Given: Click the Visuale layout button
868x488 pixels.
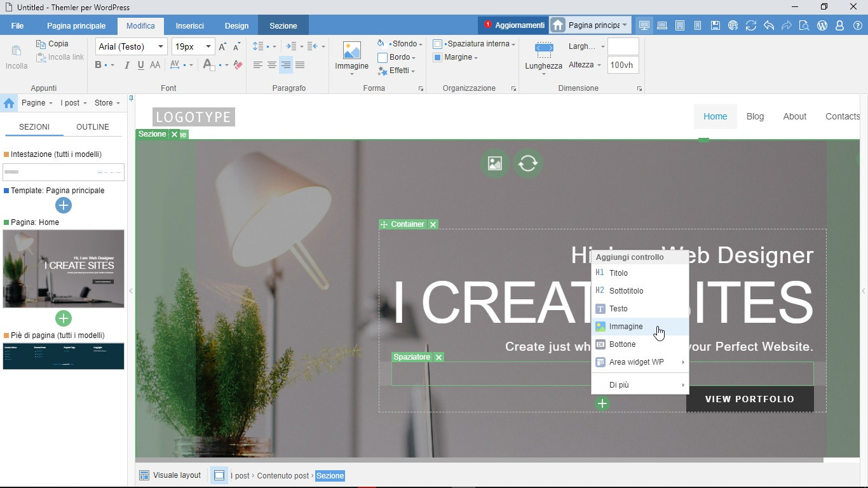Looking at the screenshot, I should (x=170, y=475).
